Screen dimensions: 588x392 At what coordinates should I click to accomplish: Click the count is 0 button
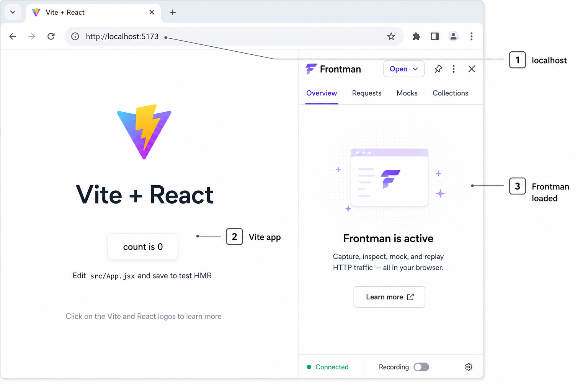click(x=143, y=247)
